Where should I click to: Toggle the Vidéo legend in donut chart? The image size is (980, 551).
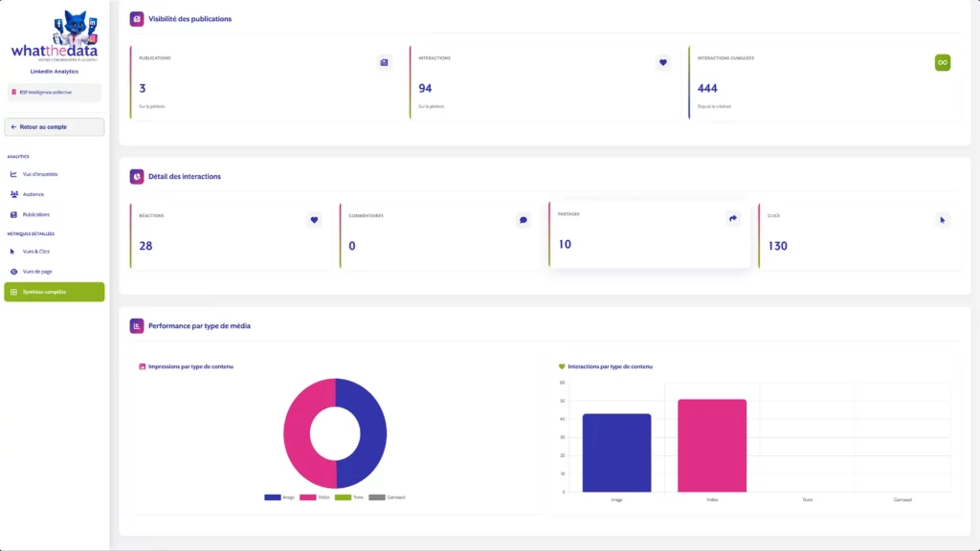(314, 497)
